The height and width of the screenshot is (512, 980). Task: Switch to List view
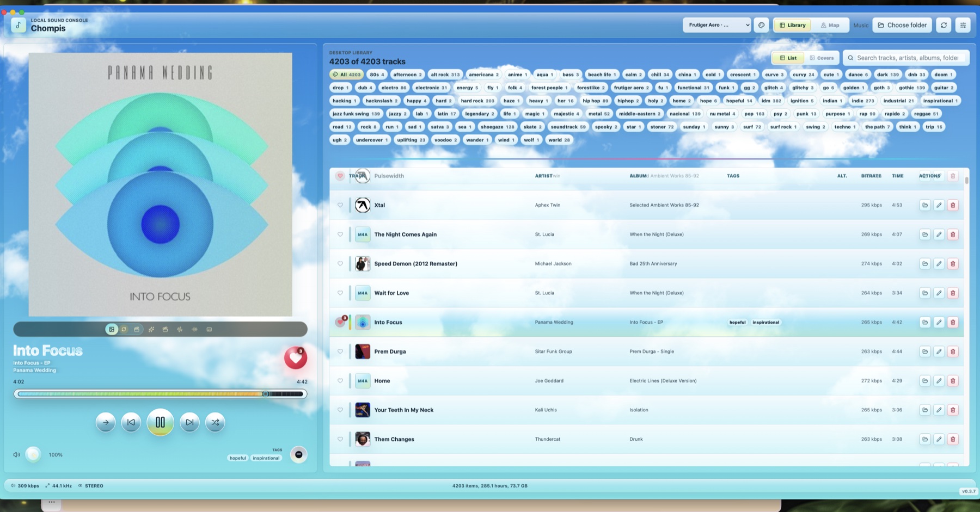click(788, 58)
